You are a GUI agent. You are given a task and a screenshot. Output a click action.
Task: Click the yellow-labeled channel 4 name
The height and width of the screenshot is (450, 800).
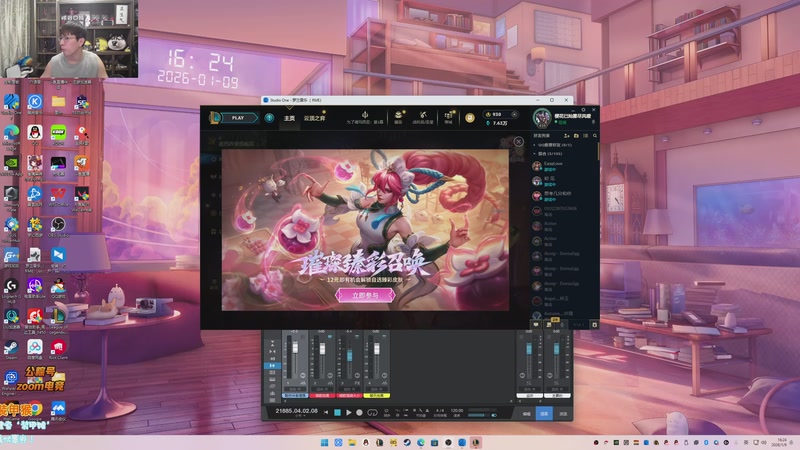(377, 395)
